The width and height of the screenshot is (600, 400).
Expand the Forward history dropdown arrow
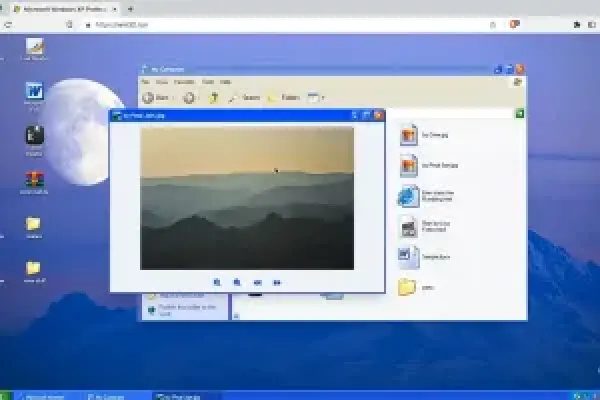(x=198, y=98)
